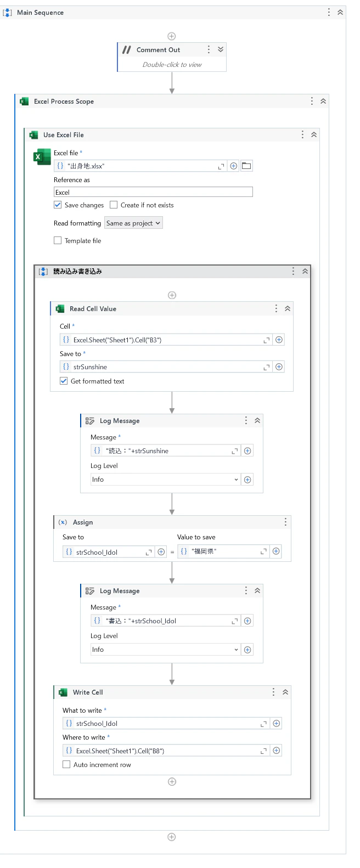
Task: Collapse the Main Sequence
Action: coord(340,12)
